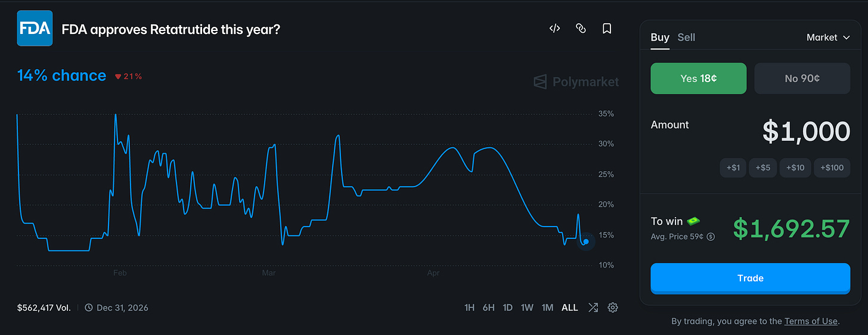Add +$5 to the amount
868x335 pixels.
point(763,167)
